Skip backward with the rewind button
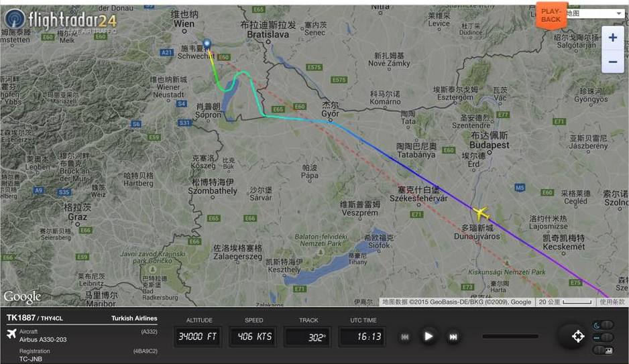Image resolution: width=629 pixels, height=364 pixels. point(405,337)
